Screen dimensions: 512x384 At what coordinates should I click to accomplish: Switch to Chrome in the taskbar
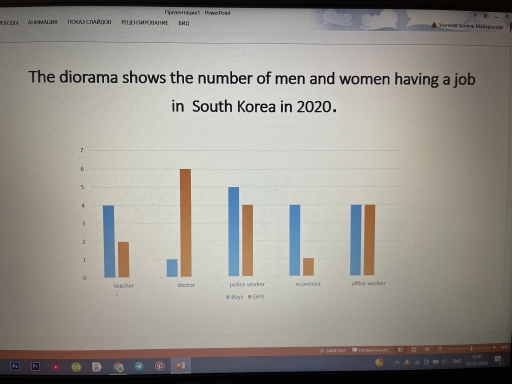point(118,367)
